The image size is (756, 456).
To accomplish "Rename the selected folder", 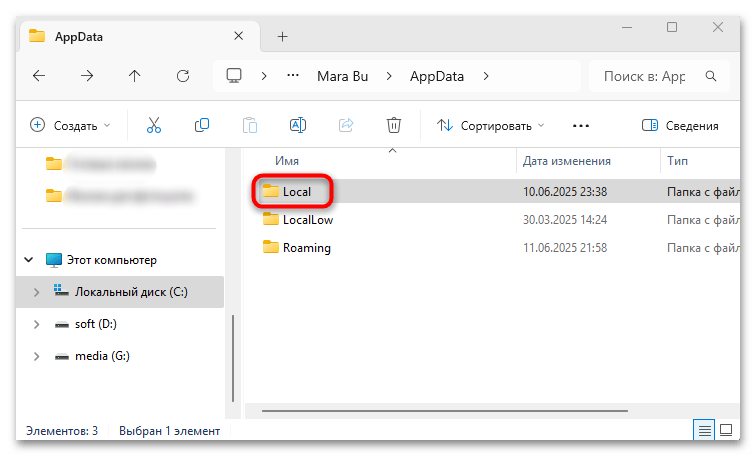I will (x=297, y=125).
